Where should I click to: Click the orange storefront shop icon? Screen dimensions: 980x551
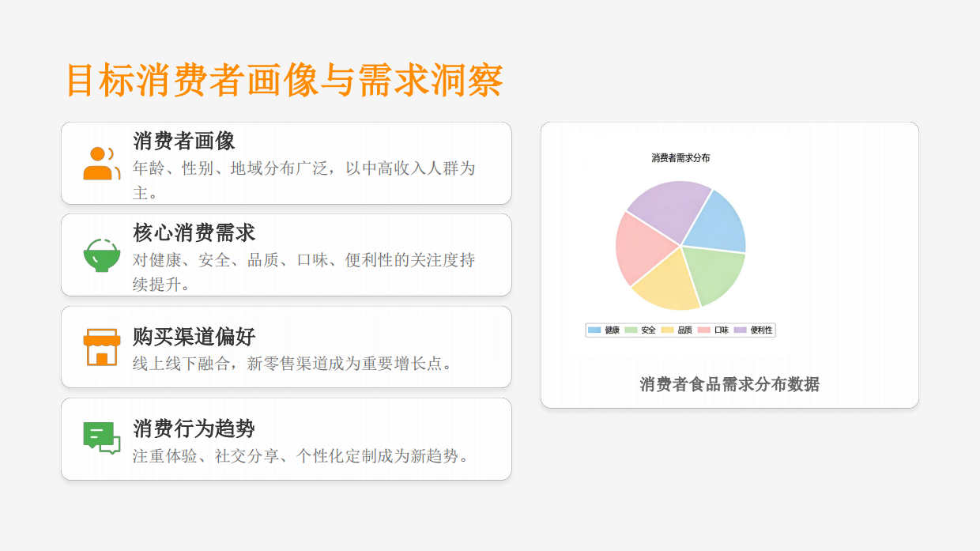[102, 347]
